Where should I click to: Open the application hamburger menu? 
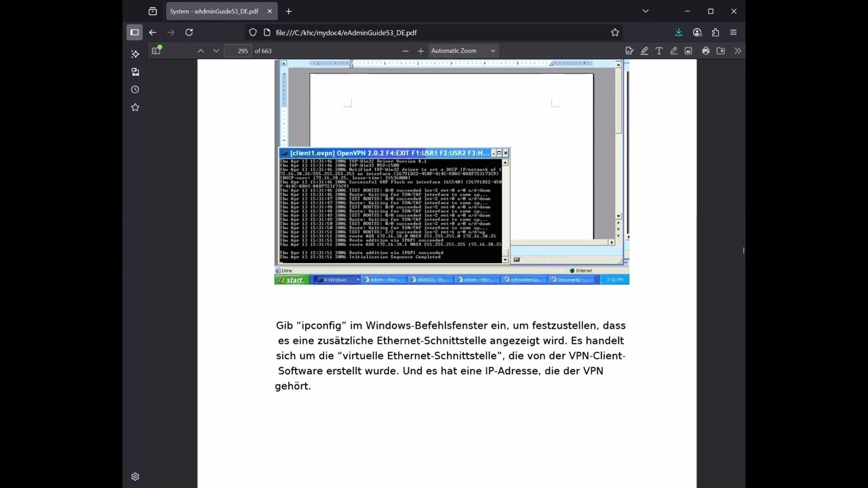733,32
